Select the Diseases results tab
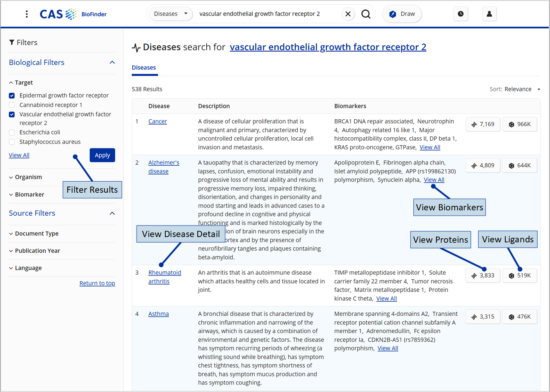This screenshot has height=392, width=550. tap(144, 68)
